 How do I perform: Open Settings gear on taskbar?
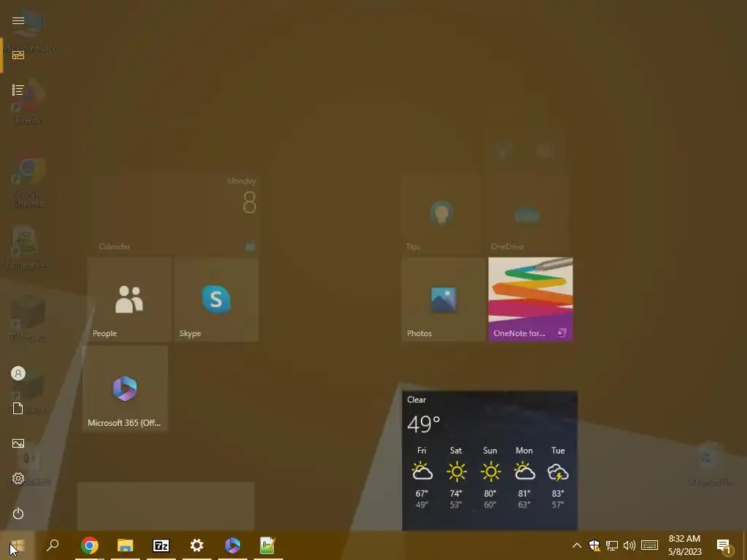pyautogui.click(x=197, y=545)
